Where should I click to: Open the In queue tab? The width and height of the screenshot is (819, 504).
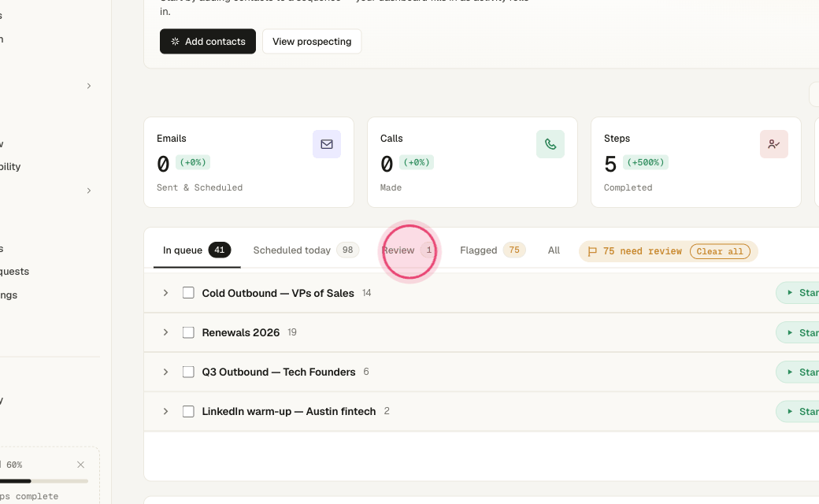[197, 250]
